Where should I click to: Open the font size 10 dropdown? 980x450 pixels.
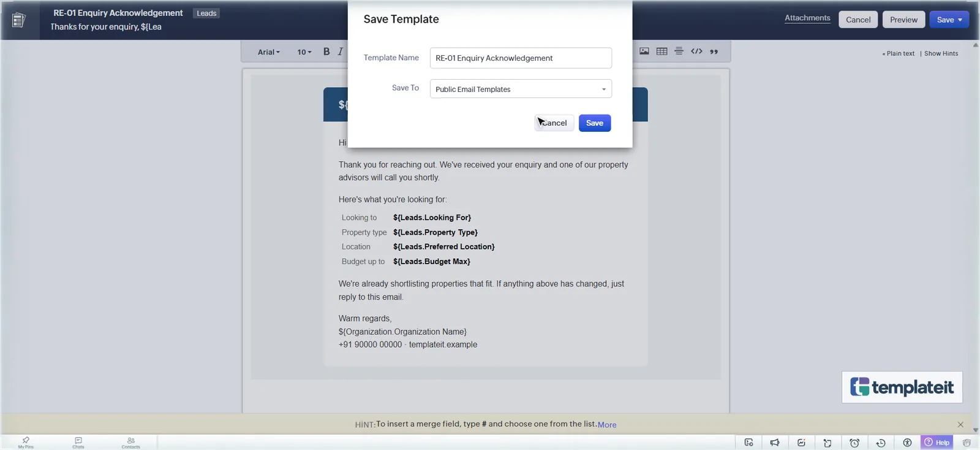[304, 52]
